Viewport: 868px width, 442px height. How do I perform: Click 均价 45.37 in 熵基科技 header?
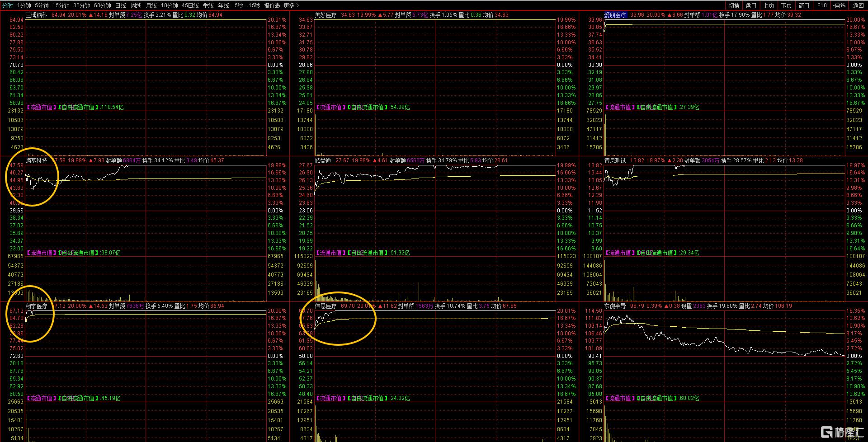[211, 160]
